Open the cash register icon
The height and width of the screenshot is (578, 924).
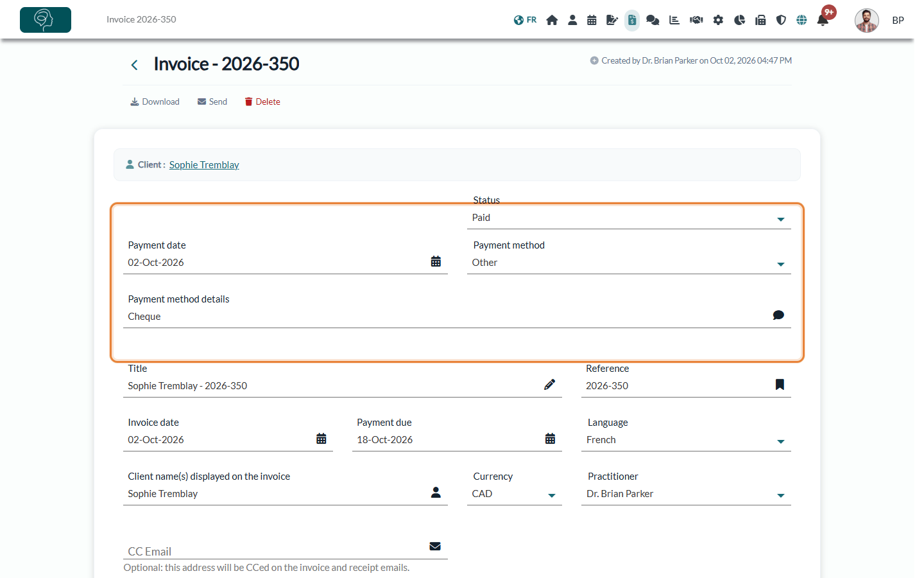tap(760, 20)
